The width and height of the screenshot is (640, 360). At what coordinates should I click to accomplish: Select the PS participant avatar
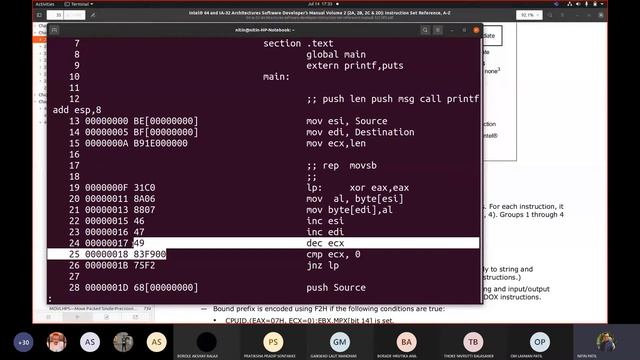(273, 342)
